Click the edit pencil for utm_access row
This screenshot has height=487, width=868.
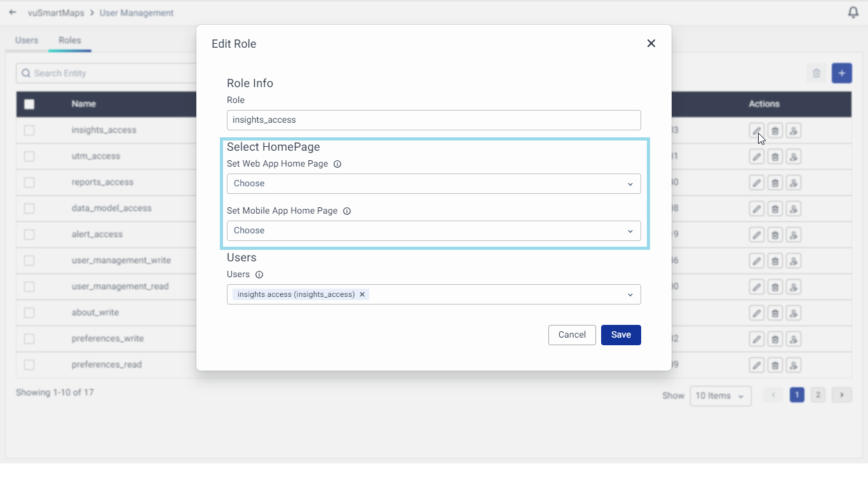(x=756, y=157)
